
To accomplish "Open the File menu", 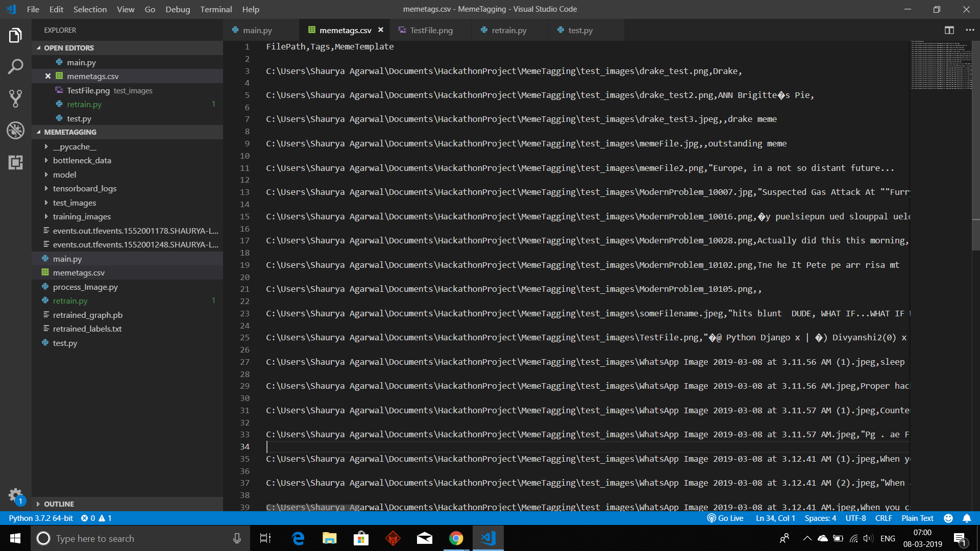I will pos(33,9).
